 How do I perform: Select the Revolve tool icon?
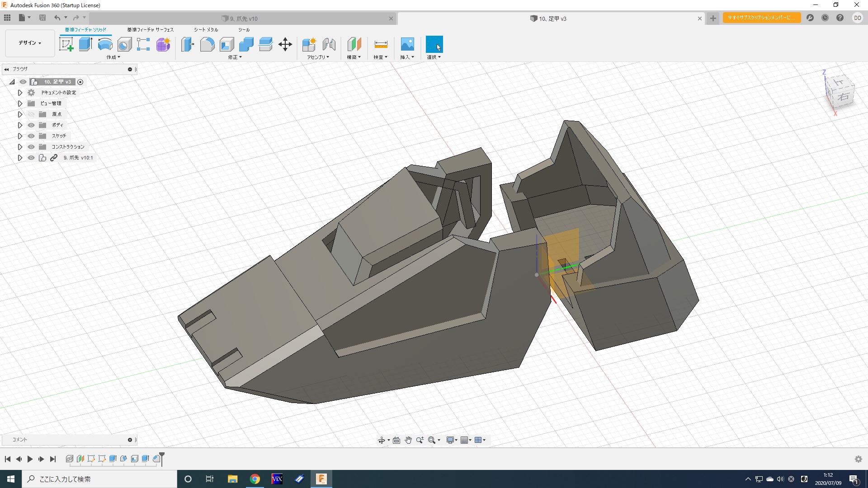pos(105,44)
